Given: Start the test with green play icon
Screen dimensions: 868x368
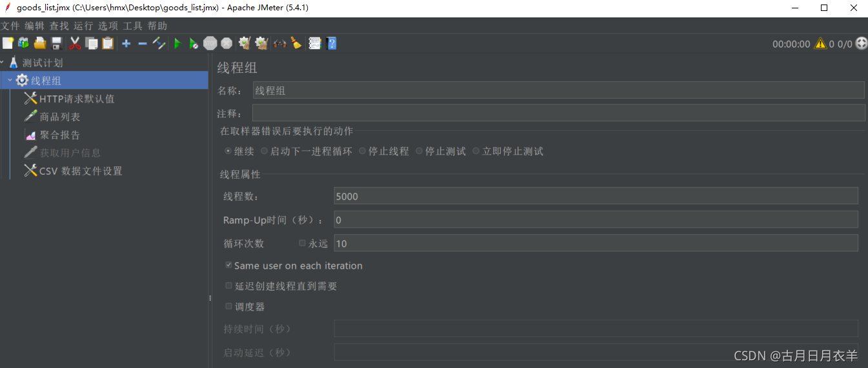Looking at the screenshot, I should pyautogui.click(x=177, y=43).
